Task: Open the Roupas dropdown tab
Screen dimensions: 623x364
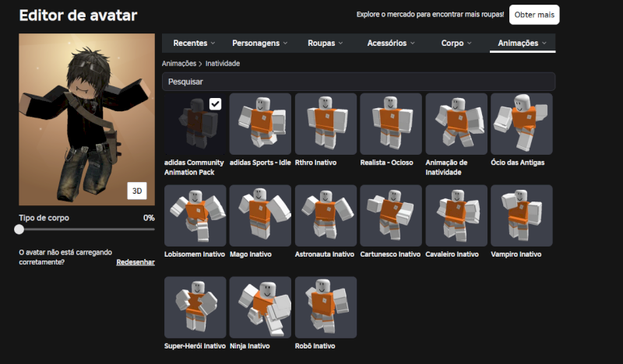Action: (325, 43)
